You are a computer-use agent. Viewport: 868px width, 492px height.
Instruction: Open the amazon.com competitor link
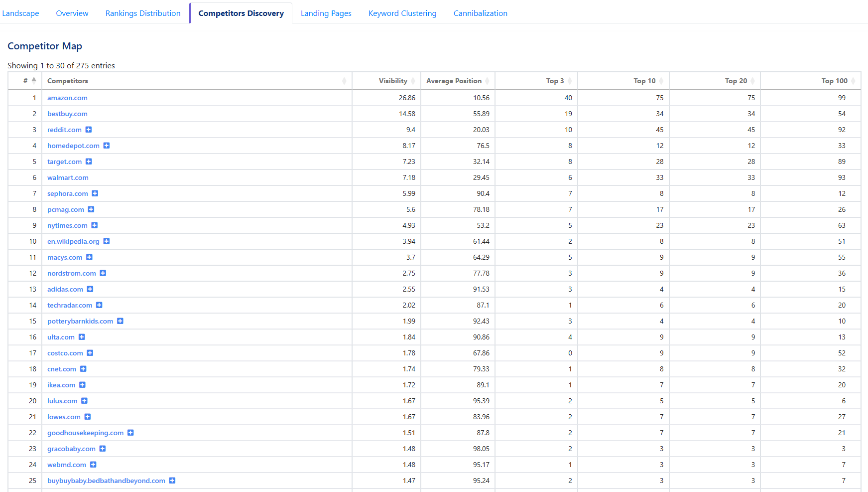click(67, 98)
